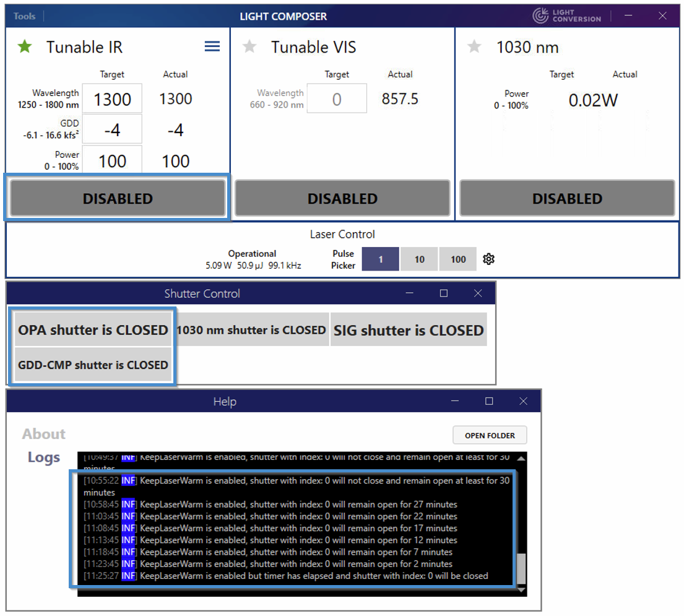Viewport: 684px width, 616px height.
Task: Toggle the SIG shutter
Action: tap(409, 330)
